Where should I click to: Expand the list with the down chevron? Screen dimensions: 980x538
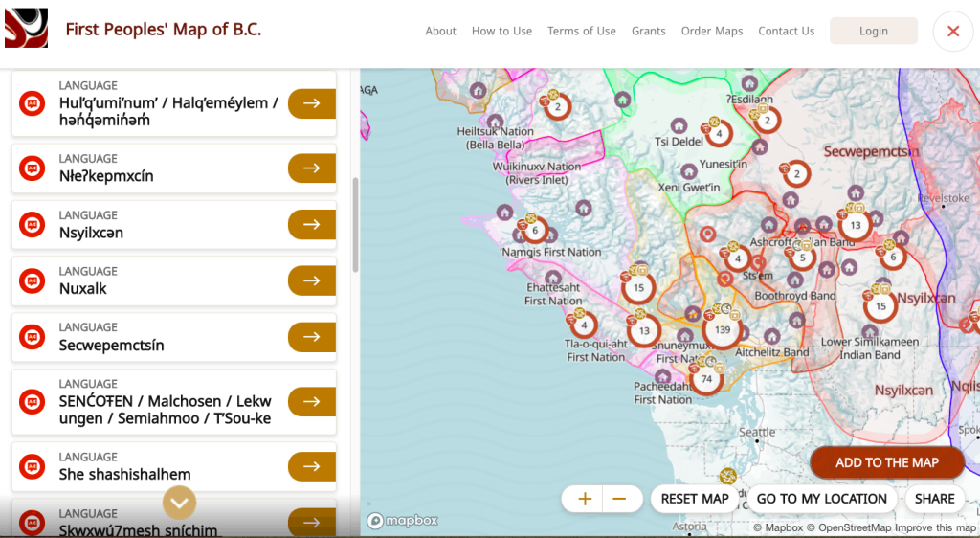coord(179,502)
